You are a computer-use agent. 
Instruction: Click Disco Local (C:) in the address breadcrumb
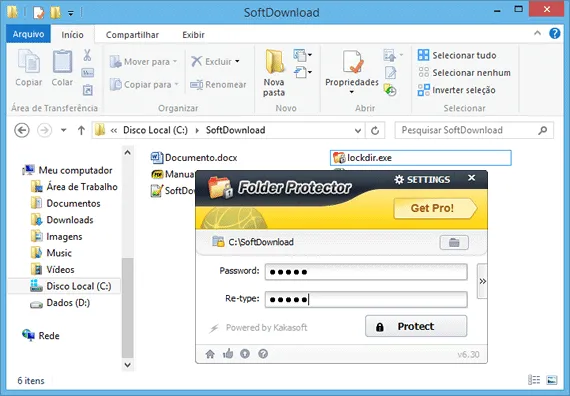tap(155, 130)
